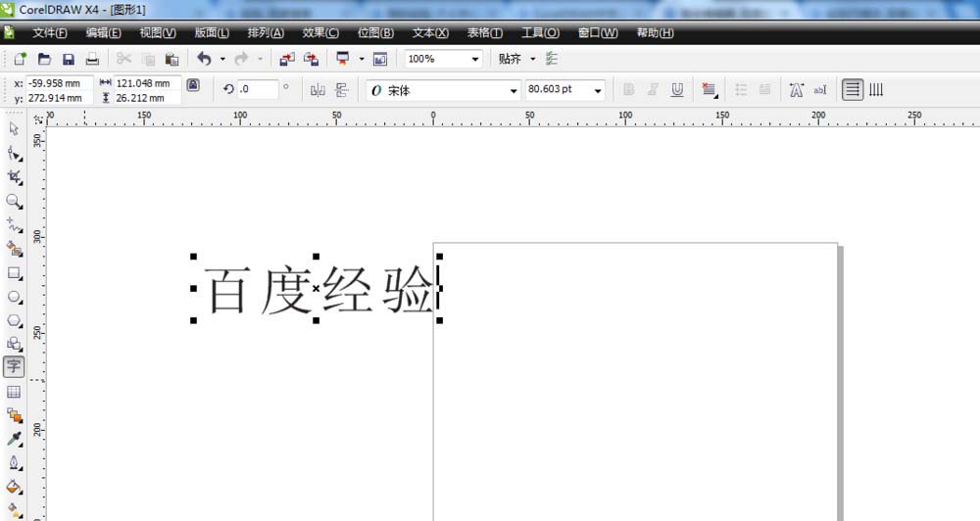Open the application launcher icon
The image size is (980, 521).
[343, 59]
